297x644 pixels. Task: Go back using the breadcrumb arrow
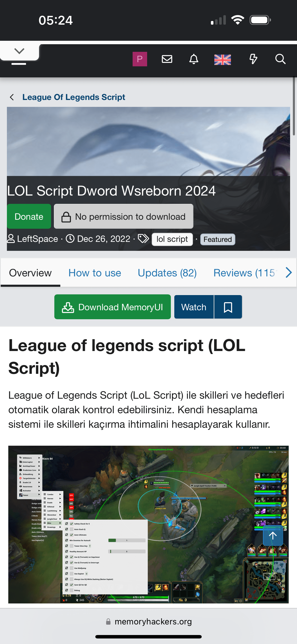tap(12, 97)
